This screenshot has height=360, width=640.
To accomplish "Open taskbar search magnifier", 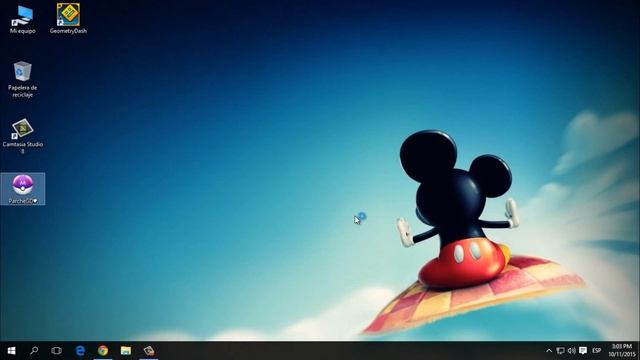I will [x=34, y=351].
